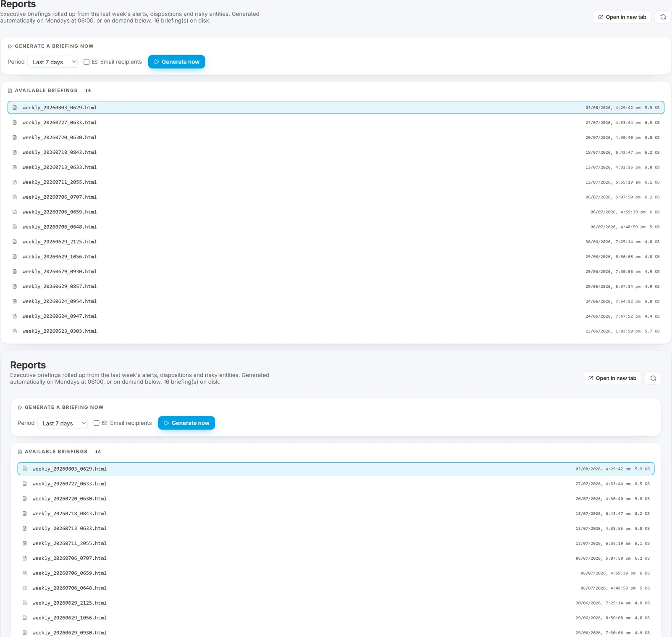Select weekly_20260706_0648.html name in lower list
The height and width of the screenshot is (637, 672).
coord(70,588)
